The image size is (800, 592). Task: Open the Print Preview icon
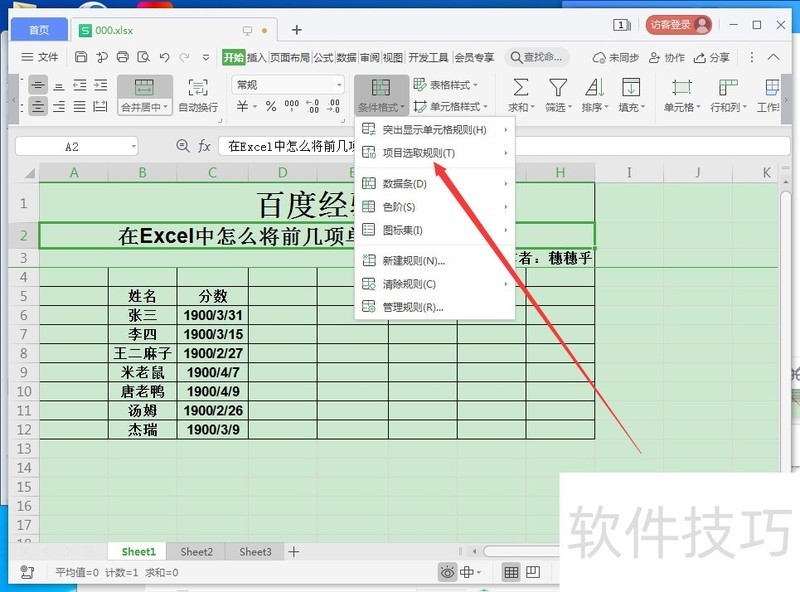[143, 57]
